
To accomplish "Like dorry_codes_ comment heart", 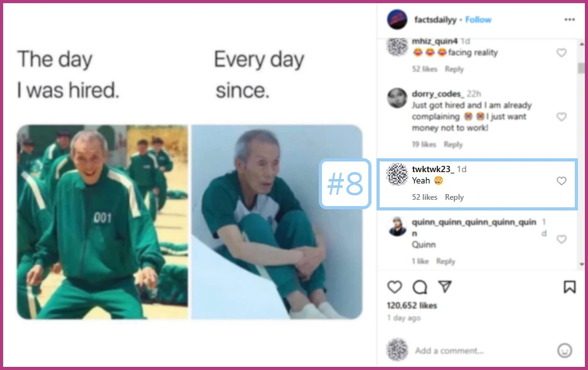I will point(562,117).
